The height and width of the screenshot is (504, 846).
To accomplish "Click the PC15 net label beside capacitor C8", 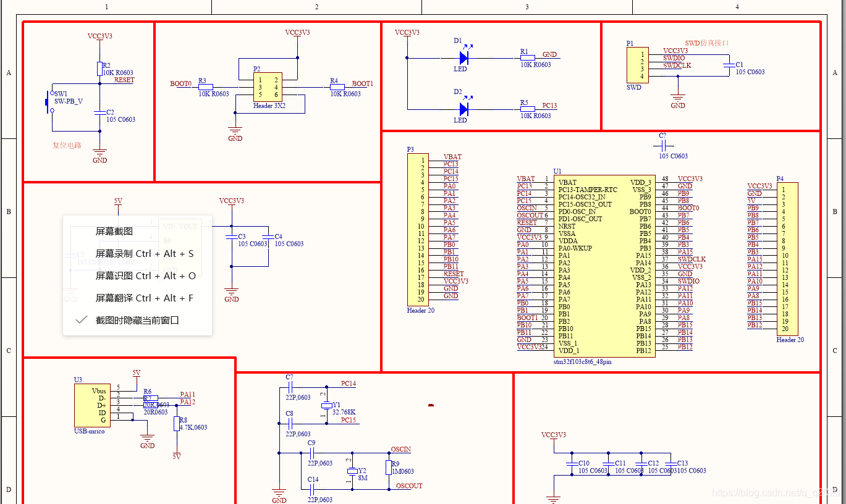I will point(349,421).
